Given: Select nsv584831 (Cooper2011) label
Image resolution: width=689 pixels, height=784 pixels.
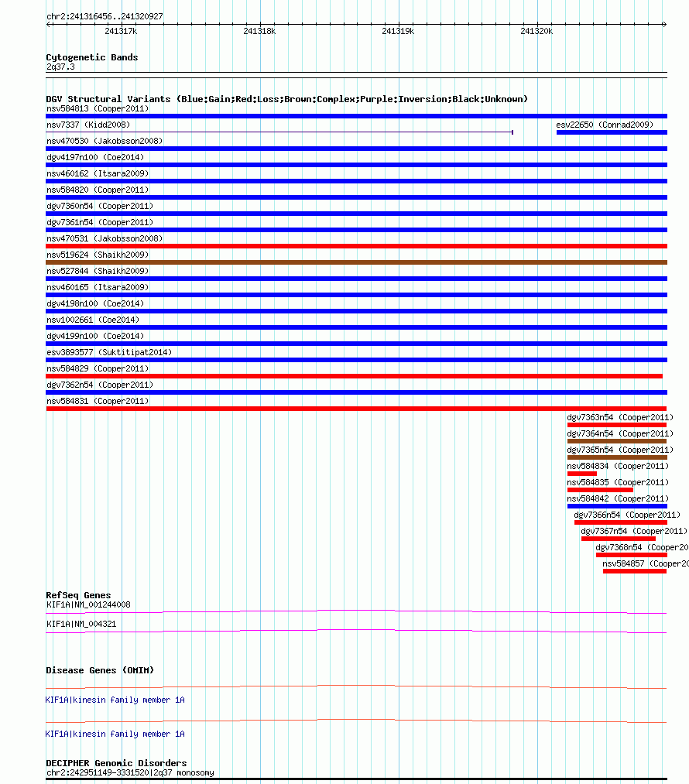Looking at the screenshot, I should tap(98, 401).
